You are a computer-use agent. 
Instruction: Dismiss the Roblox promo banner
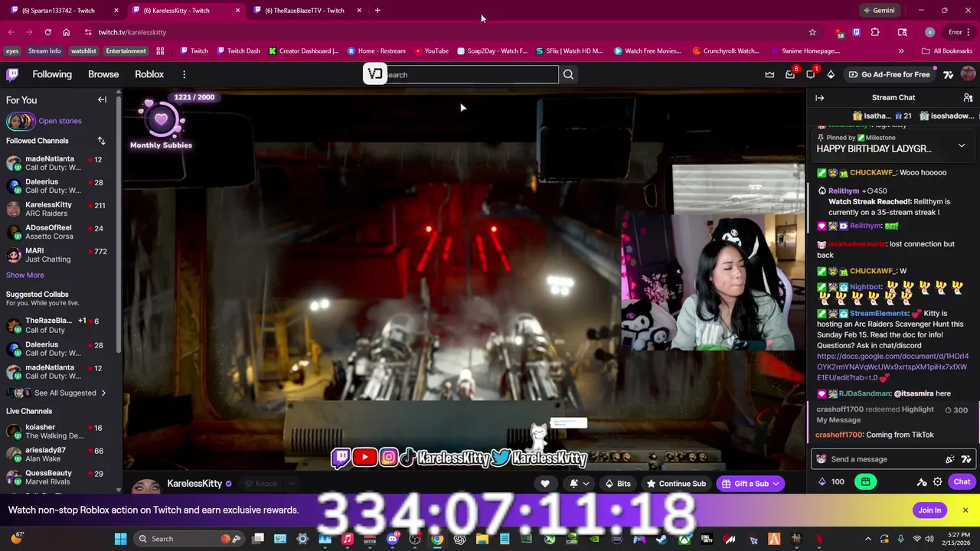(965, 510)
